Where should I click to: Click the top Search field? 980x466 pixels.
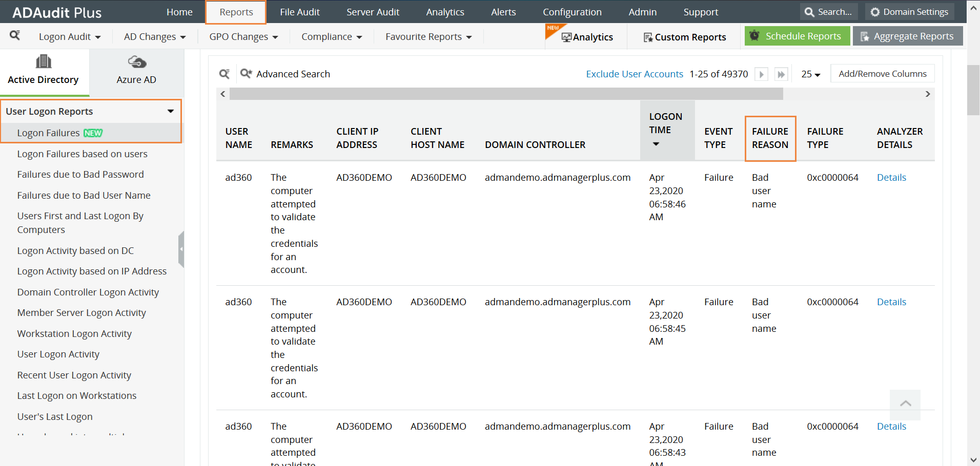pos(829,12)
